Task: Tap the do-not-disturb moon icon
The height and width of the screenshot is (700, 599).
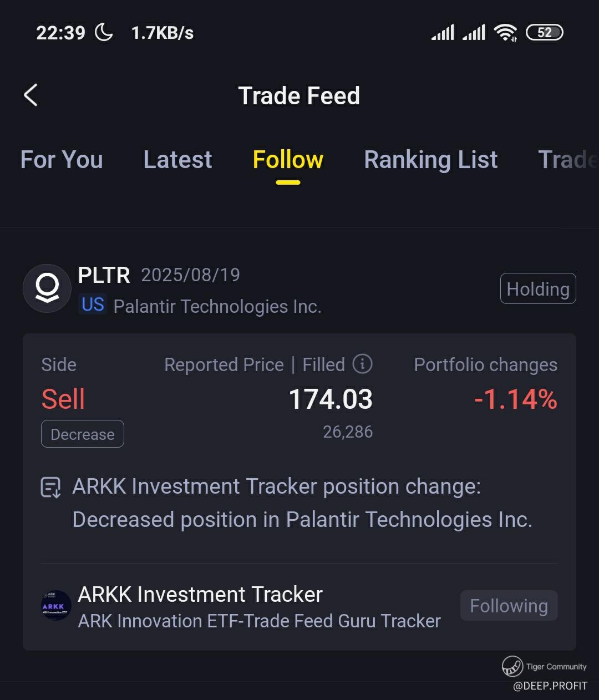Action: pos(104,32)
